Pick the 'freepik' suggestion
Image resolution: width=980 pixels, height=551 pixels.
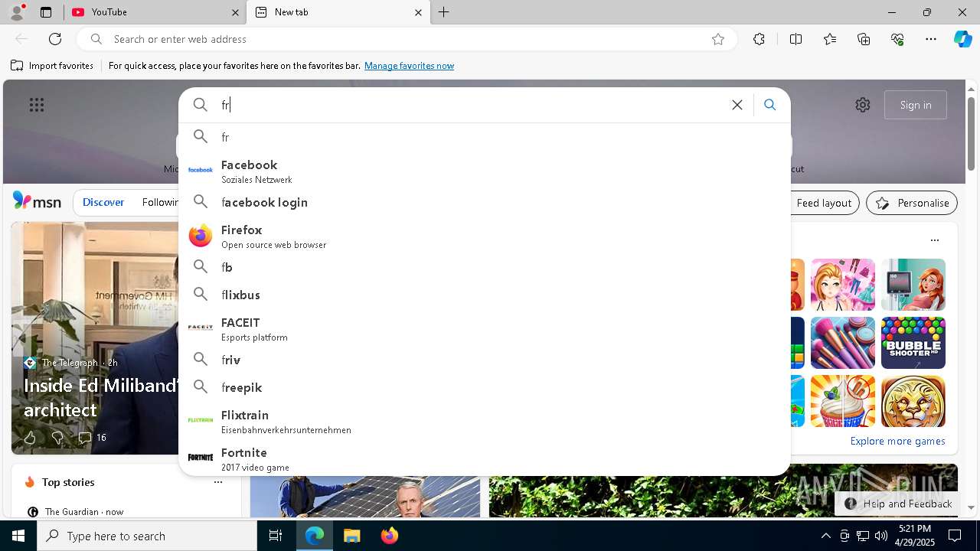tap(485, 387)
